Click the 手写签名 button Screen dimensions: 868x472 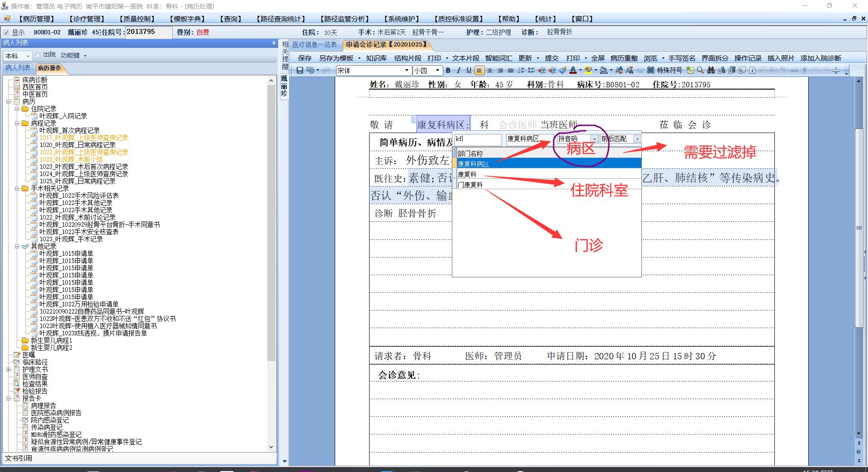(682, 58)
